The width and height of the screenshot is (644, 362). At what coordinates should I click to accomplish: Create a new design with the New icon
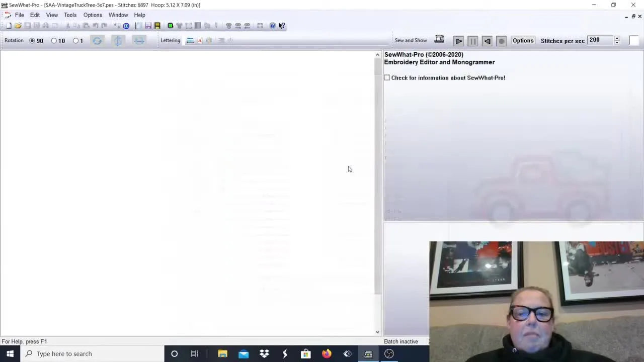[9, 26]
